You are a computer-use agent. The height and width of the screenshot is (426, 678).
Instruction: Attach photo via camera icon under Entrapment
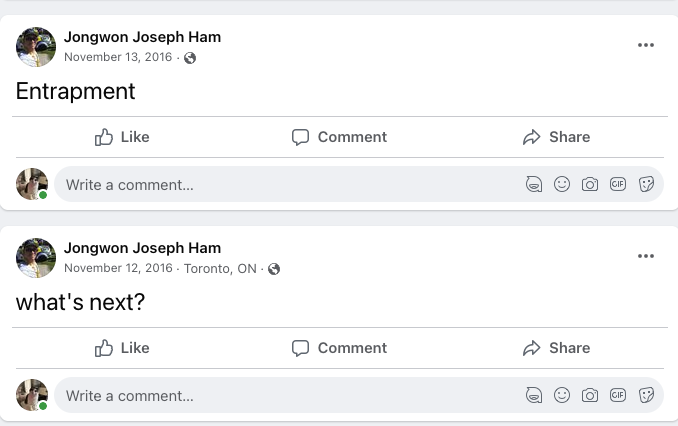590,184
